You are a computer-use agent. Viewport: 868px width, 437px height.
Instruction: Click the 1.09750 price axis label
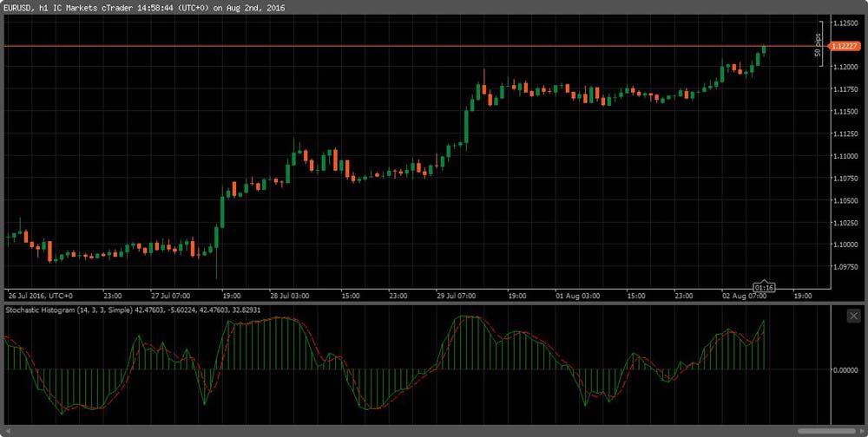pos(845,267)
